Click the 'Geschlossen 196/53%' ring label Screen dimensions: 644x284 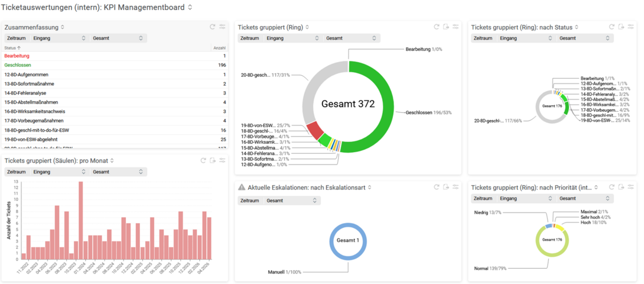[429, 112]
